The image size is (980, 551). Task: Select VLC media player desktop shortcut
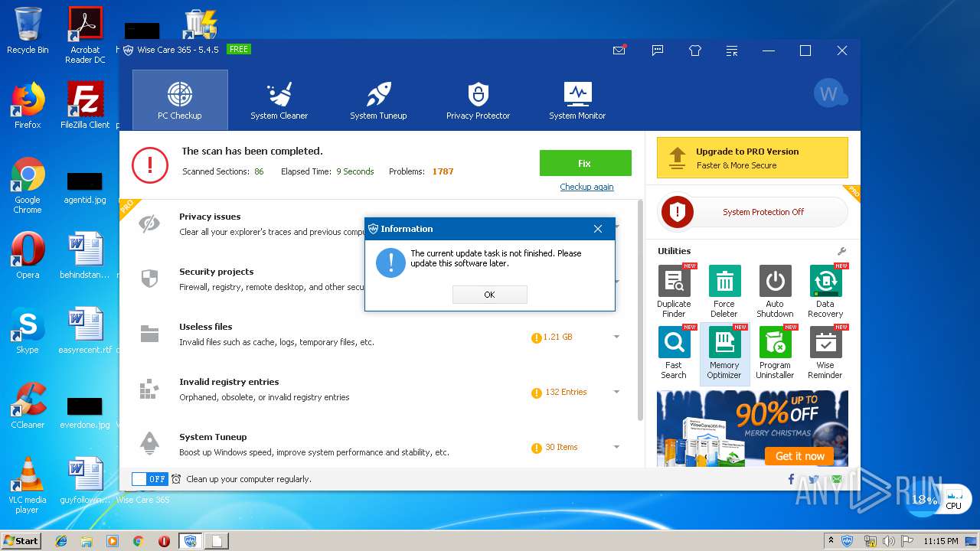pyautogui.click(x=28, y=485)
